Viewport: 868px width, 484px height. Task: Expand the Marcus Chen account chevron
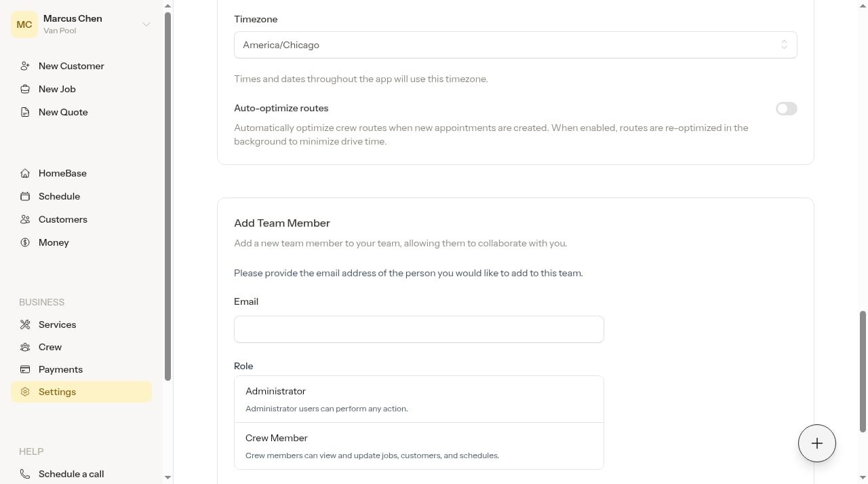[x=146, y=24]
